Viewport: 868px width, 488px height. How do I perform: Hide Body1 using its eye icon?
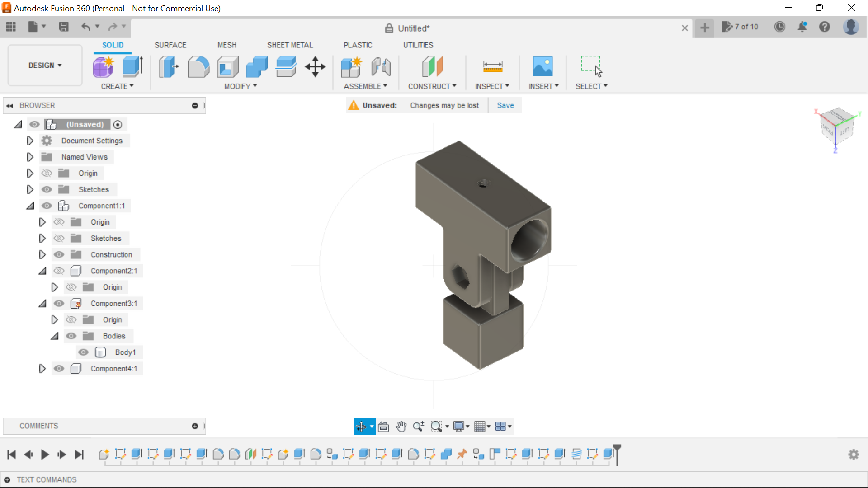(83, 352)
